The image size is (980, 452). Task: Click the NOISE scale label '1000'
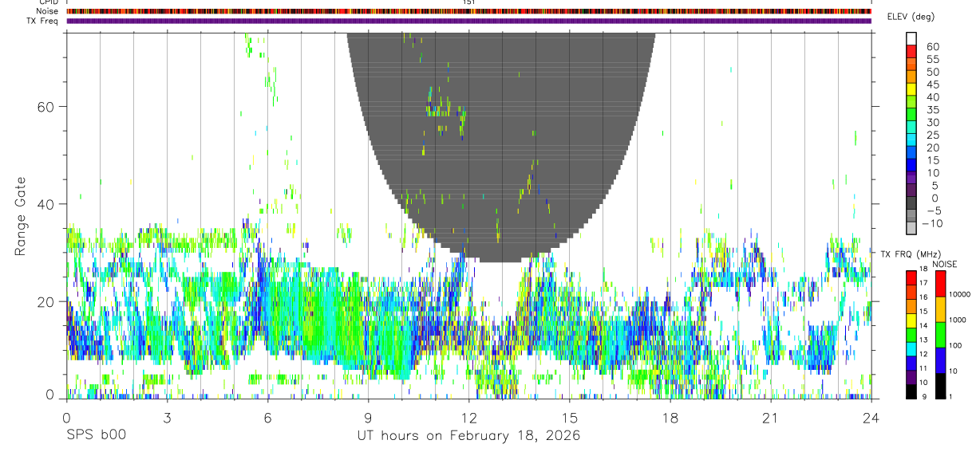(958, 320)
